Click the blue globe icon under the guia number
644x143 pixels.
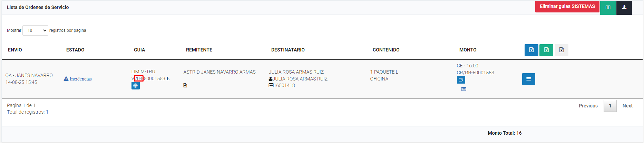point(136,86)
